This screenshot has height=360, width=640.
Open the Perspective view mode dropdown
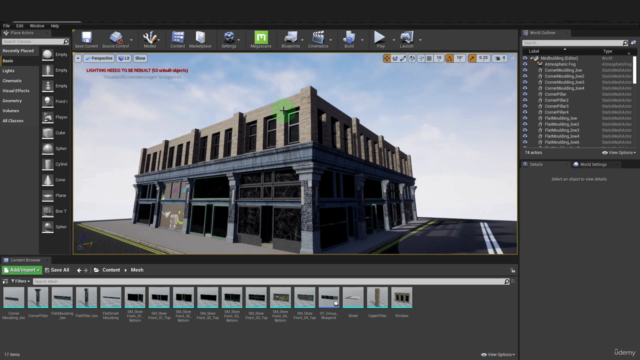tap(99, 58)
